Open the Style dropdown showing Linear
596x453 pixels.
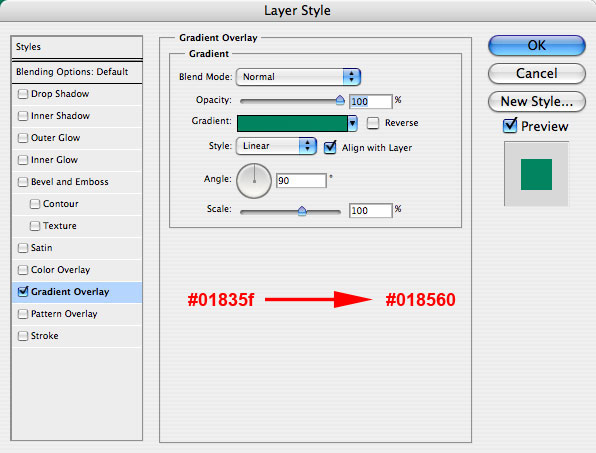276,146
